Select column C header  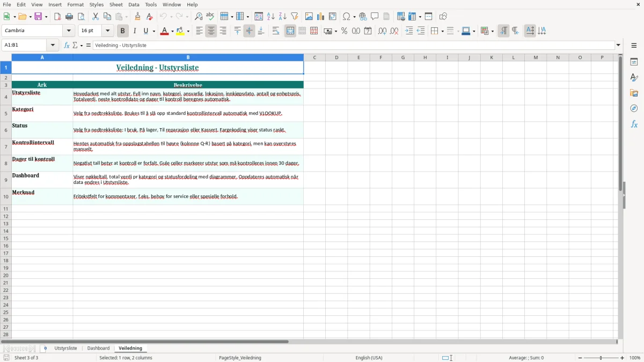tap(314, 57)
